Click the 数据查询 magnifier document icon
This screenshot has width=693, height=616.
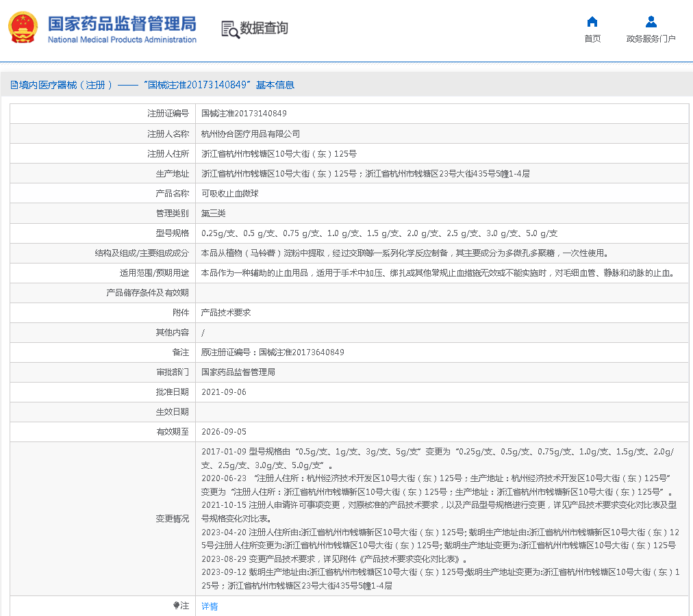230,29
